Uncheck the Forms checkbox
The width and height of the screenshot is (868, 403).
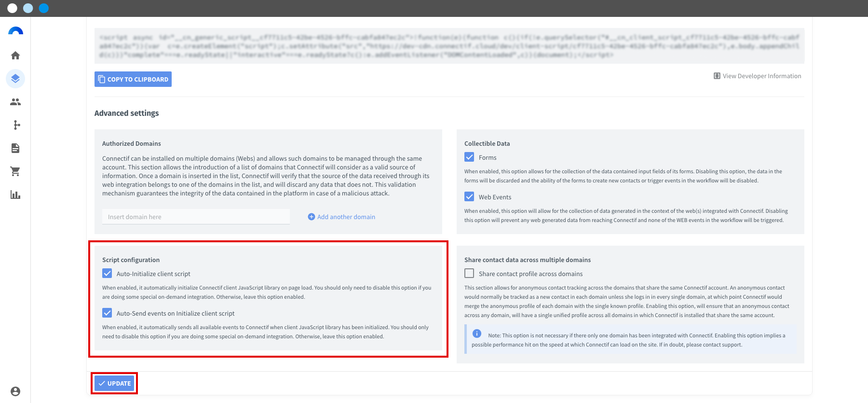pos(469,157)
